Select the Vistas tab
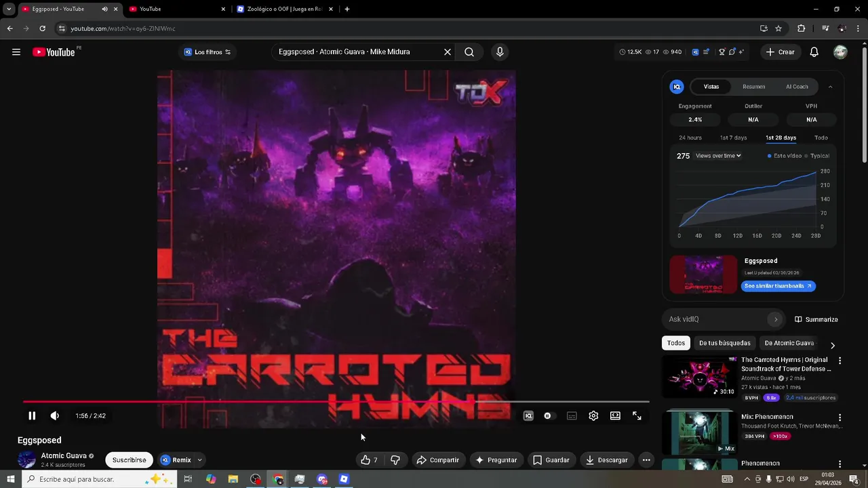The height and width of the screenshot is (488, 868). point(711,87)
